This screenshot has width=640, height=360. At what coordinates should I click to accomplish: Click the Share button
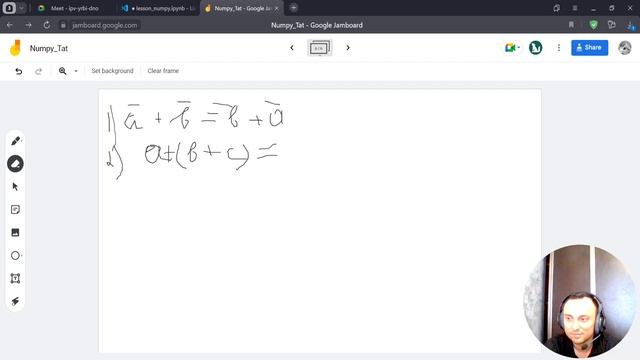pos(589,48)
